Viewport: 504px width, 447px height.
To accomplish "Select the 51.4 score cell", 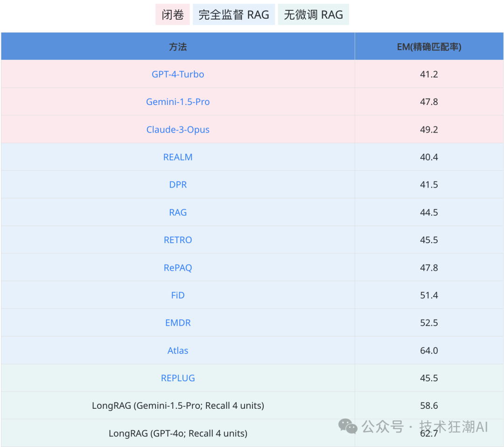I will click(429, 295).
